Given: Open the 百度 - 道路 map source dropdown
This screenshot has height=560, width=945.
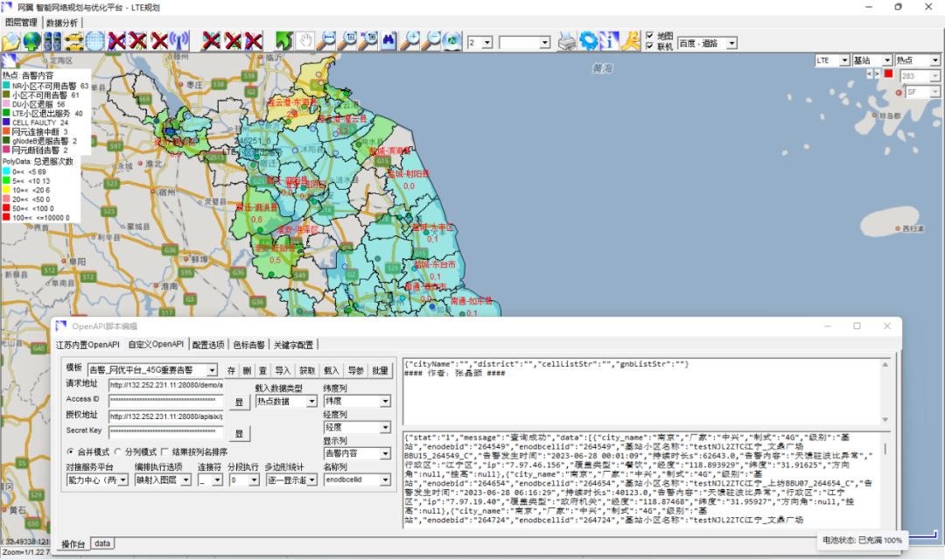Looking at the screenshot, I should pyautogui.click(x=731, y=43).
